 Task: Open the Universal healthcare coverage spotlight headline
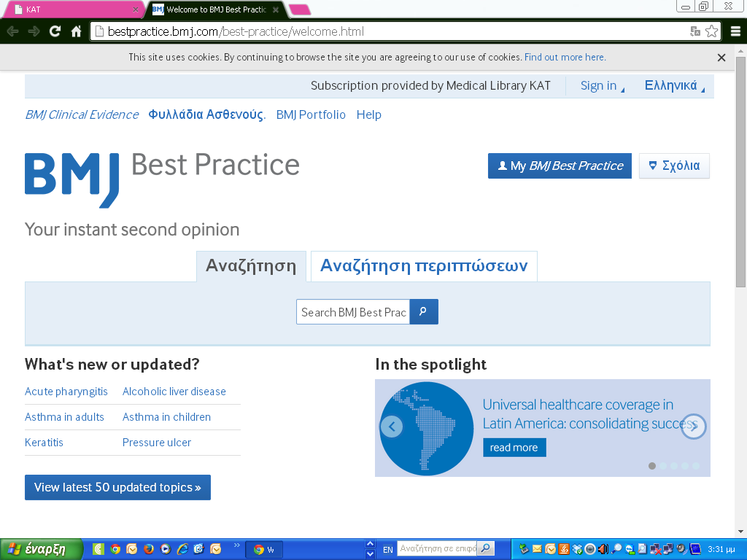pyautogui.click(x=589, y=414)
